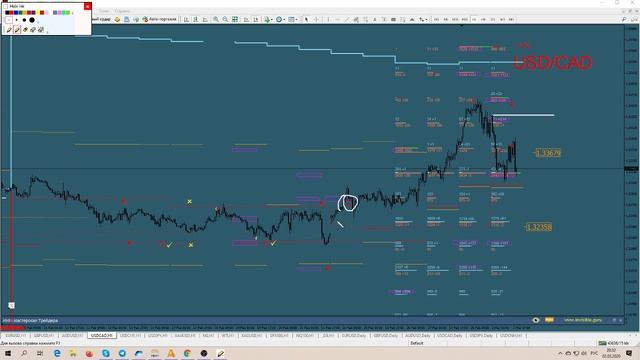Open Chrome from the taskbar
This screenshot has width=640, height=360.
187,353
